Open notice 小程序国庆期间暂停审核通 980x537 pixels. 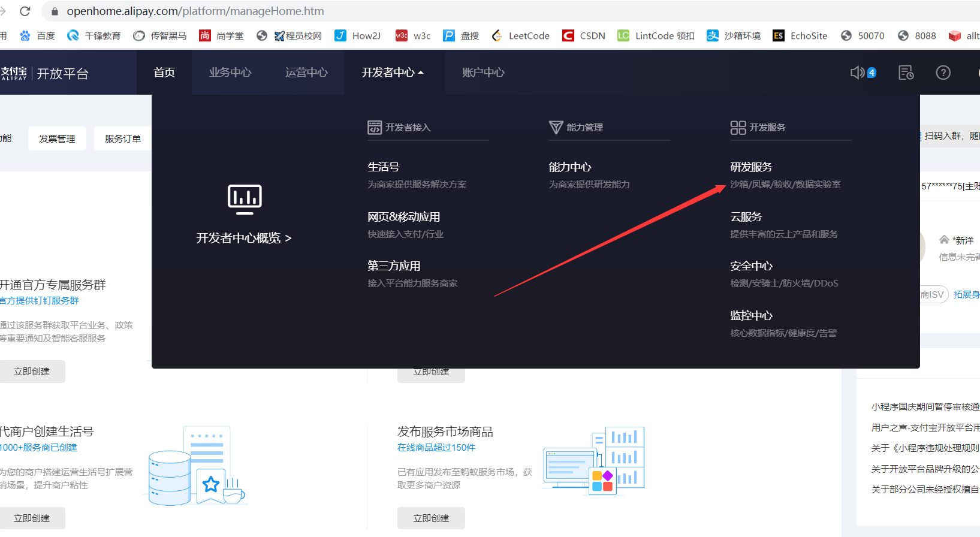(x=925, y=406)
